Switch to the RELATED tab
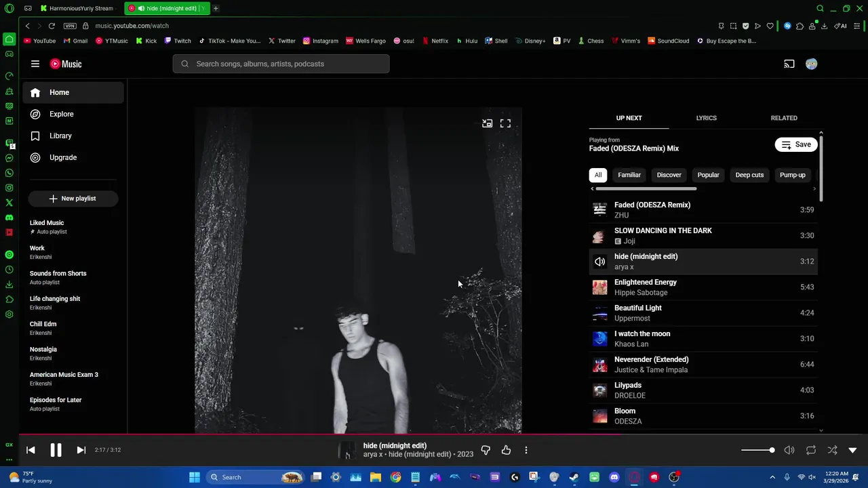Image resolution: width=868 pixels, height=488 pixels. point(784,118)
